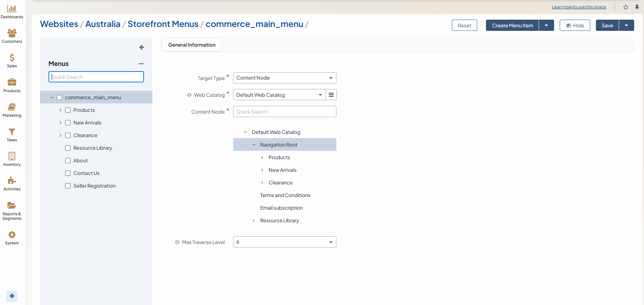Select the Seller Registration checkbox
This screenshot has width=644, height=305.
click(68, 186)
